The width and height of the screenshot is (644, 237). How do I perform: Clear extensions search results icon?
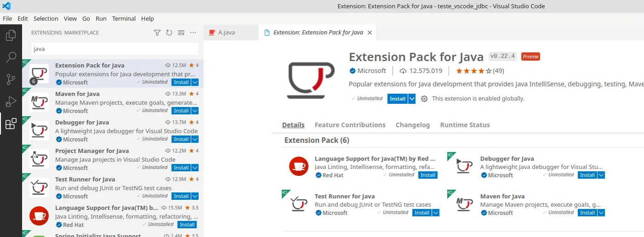181,33
